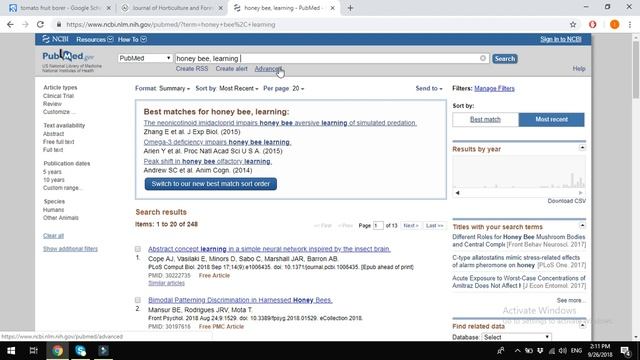Image resolution: width=640 pixels, height=360 pixels.
Task: Close the honey bee PubMed tab
Action: tap(332, 8)
